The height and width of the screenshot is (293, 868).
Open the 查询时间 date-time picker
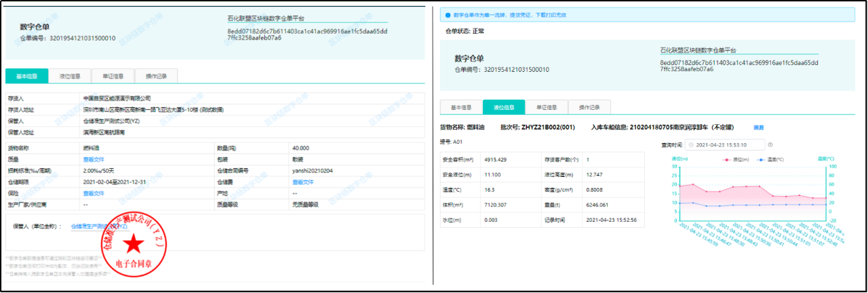coord(728,144)
